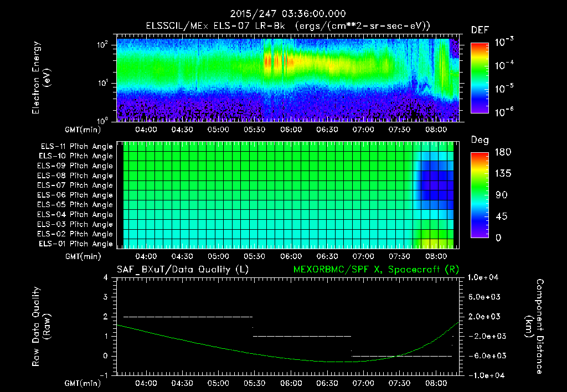The height and width of the screenshot is (392, 567).
Task: Click the 6.0e+03 right axis value
Action: pyautogui.click(x=483, y=297)
